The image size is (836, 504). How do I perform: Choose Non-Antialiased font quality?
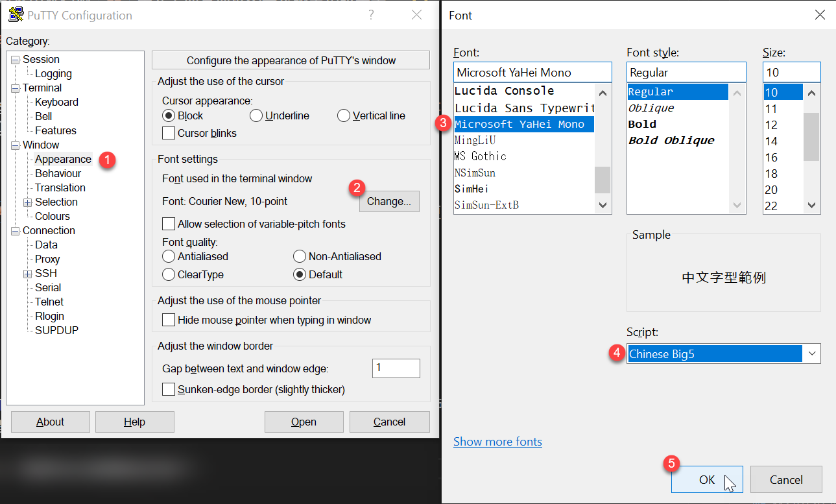(x=300, y=256)
